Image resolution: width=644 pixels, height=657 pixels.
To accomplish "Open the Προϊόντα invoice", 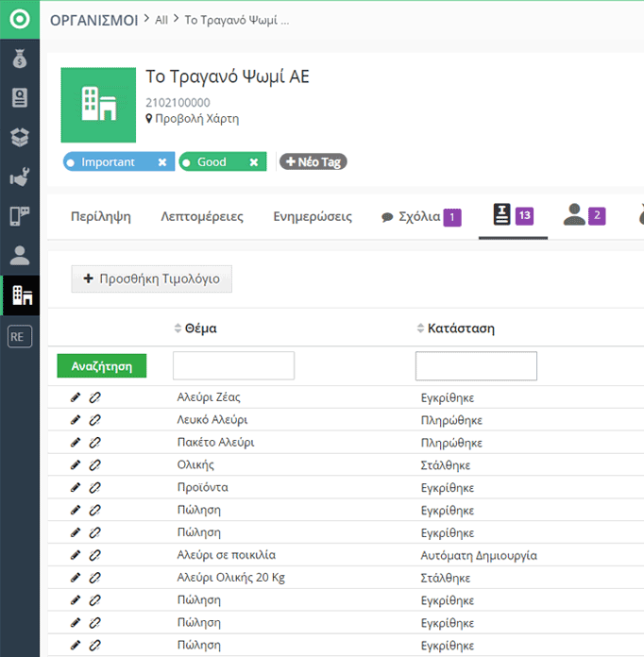I will [x=202, y=487].
